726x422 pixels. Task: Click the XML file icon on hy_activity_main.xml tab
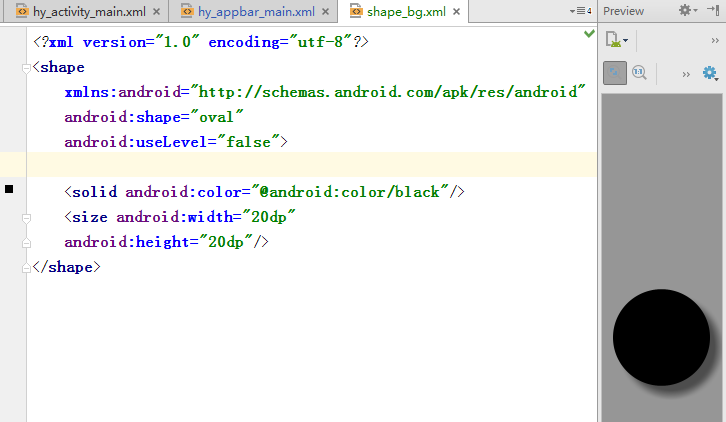(x=22, y=11)
